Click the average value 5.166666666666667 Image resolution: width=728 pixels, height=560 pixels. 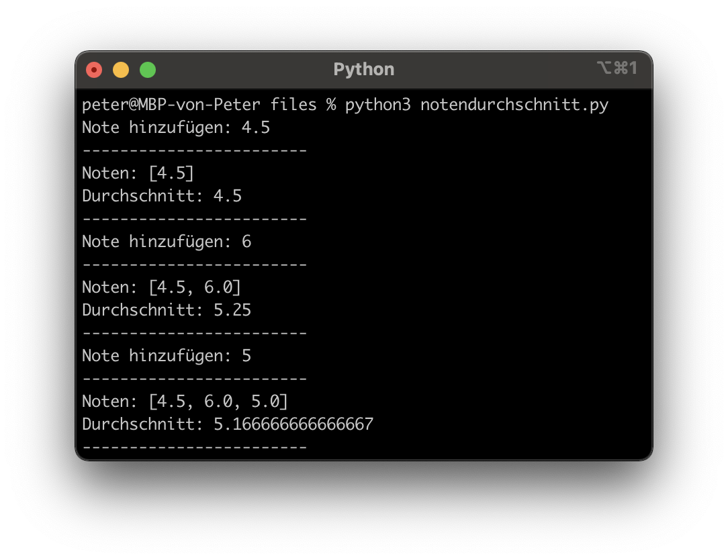[293, 424]
